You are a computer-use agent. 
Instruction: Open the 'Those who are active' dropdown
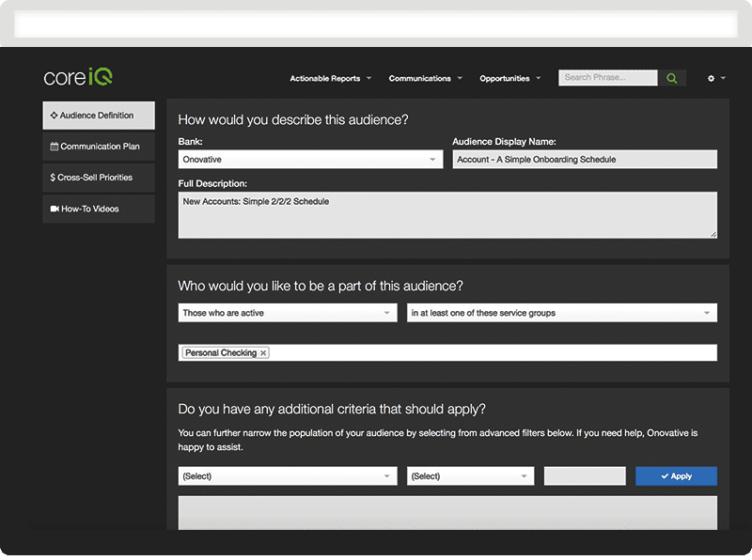pos(288,313)
